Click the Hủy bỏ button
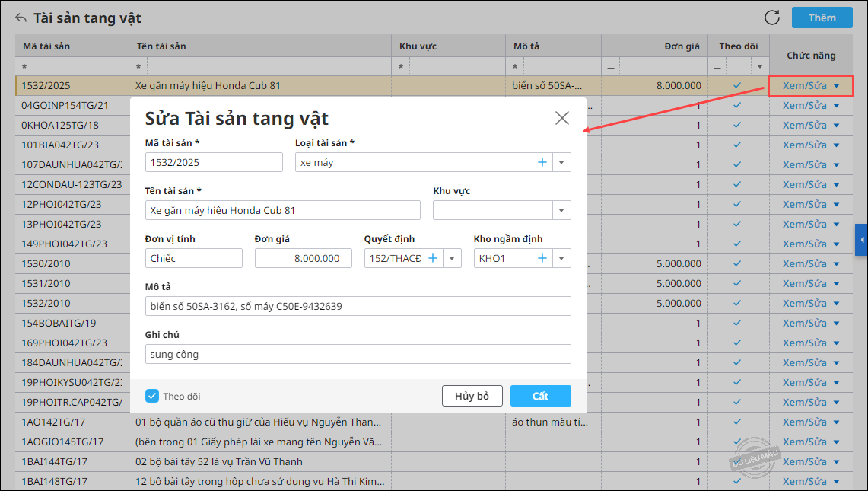868x491 pixels. [472, 396]
